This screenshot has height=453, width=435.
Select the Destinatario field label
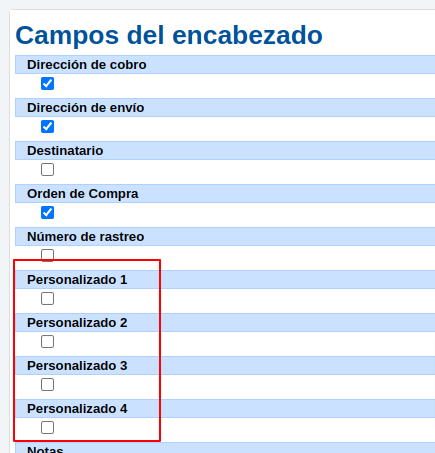coord(65,151)
